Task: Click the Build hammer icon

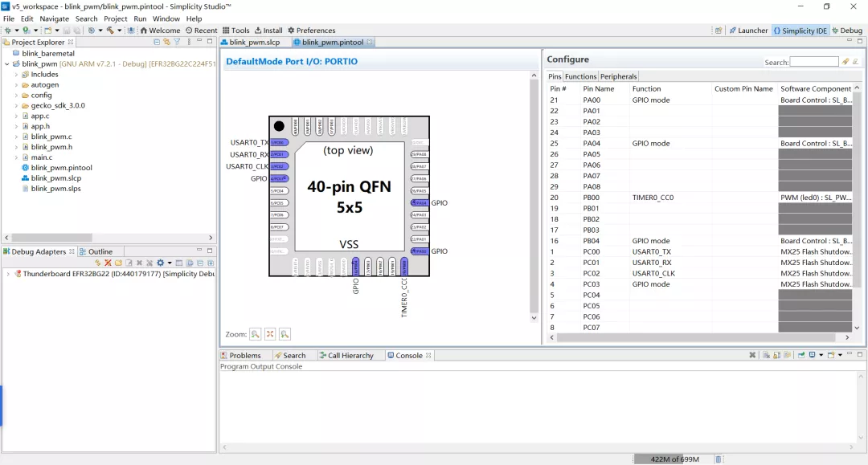Action: (110, 31)
